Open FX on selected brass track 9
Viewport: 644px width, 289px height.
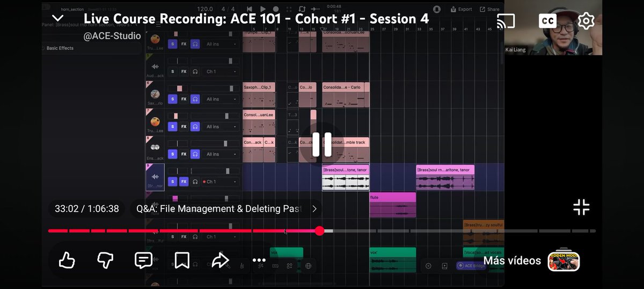184,182
